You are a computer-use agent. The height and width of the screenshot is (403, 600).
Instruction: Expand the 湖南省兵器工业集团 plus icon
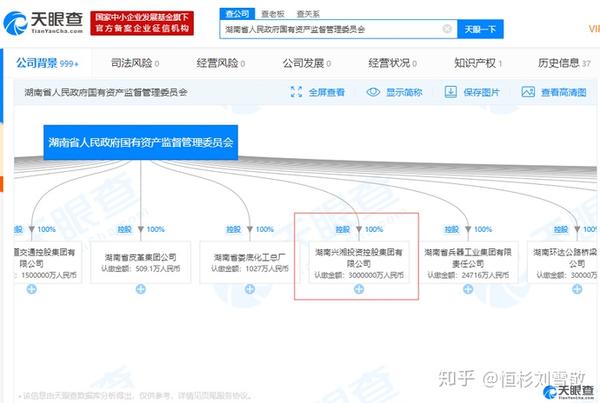468,289
